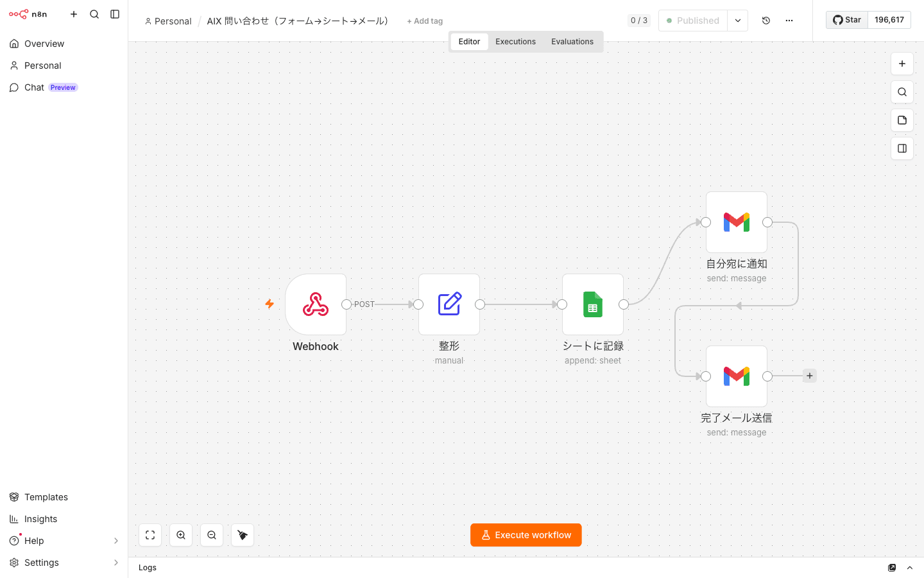
Task: Click the Webhook trigger lightning bolt
Action: tap(269, 304)
